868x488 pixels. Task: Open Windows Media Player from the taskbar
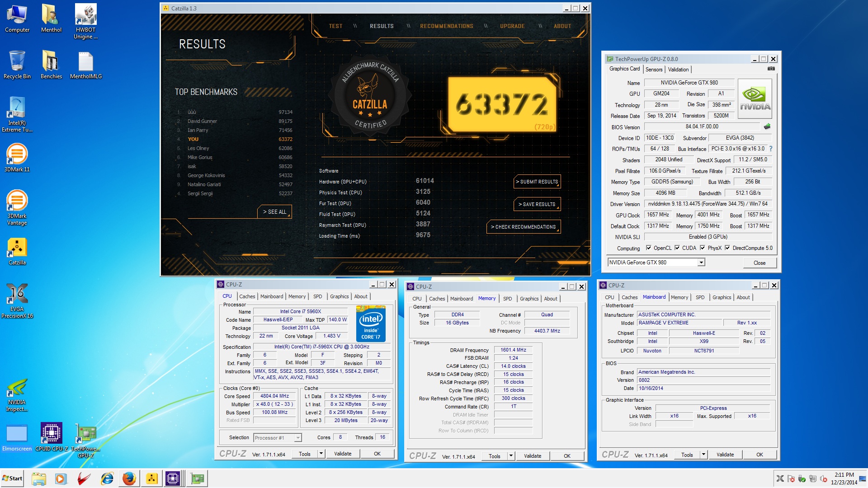coord(61,479)
